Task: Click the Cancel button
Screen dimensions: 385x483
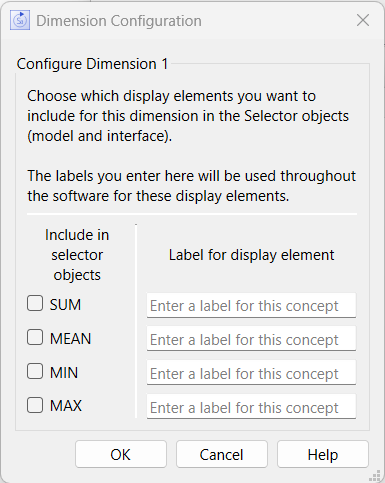Action: tap(222, 454)
